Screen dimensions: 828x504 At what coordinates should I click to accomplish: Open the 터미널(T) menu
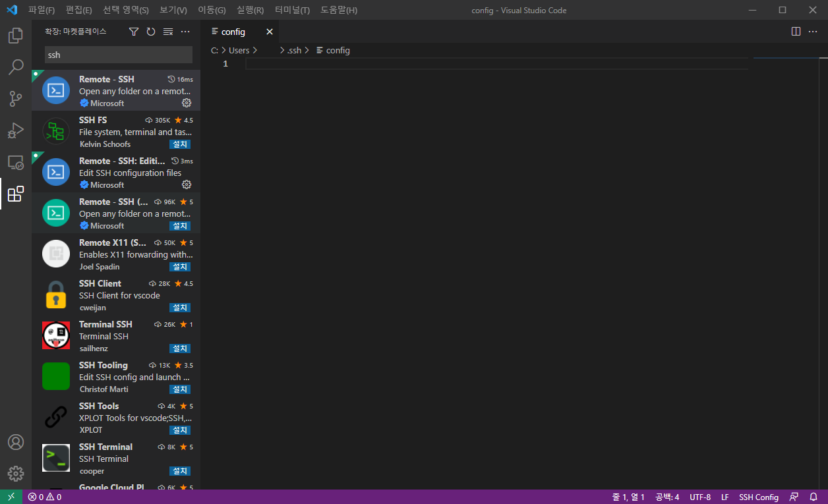[293, 10]
